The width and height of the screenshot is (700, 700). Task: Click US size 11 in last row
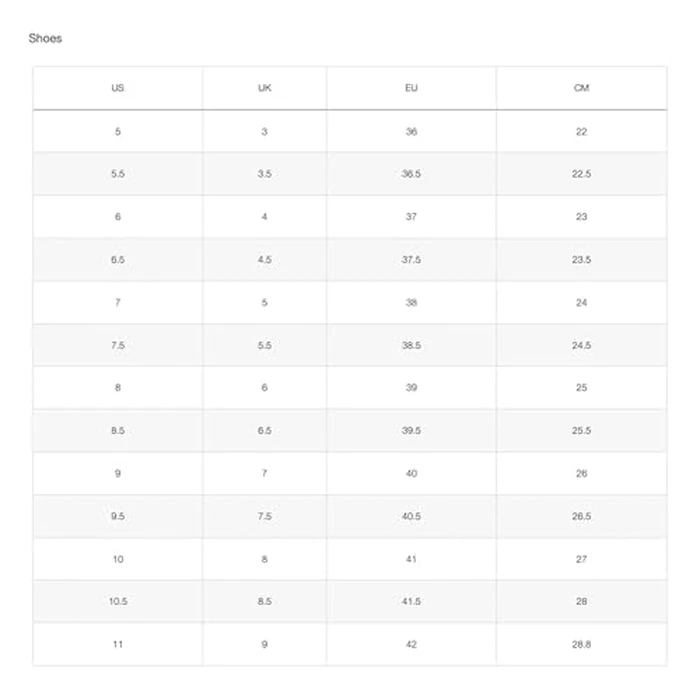[x=118, y=644]
